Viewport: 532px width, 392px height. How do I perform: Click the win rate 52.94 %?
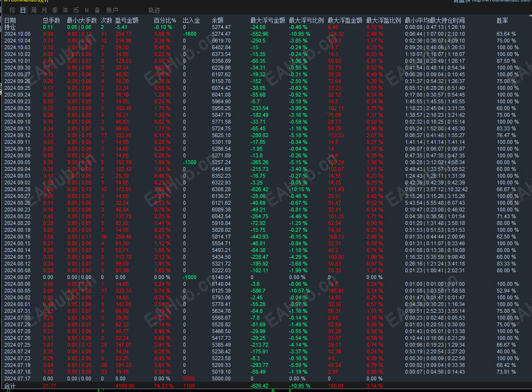(x=506, y=291)
